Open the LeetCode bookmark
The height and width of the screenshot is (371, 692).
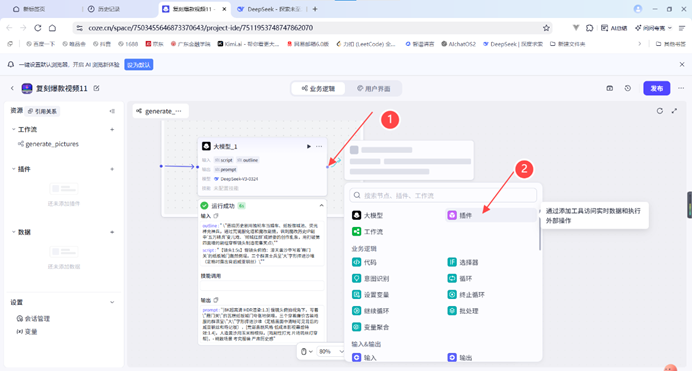pyautogui.click(x=366, y=44)
